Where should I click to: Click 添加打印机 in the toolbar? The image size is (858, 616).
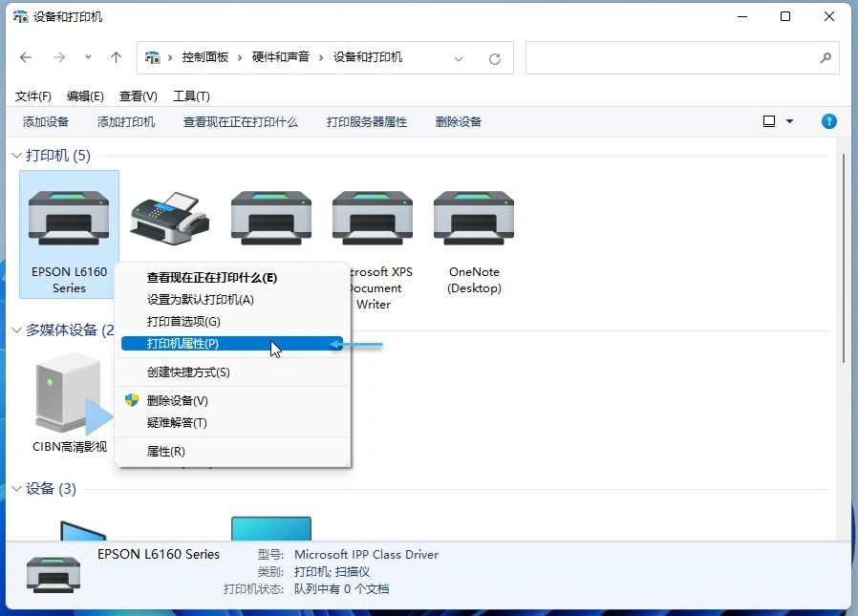125,122
